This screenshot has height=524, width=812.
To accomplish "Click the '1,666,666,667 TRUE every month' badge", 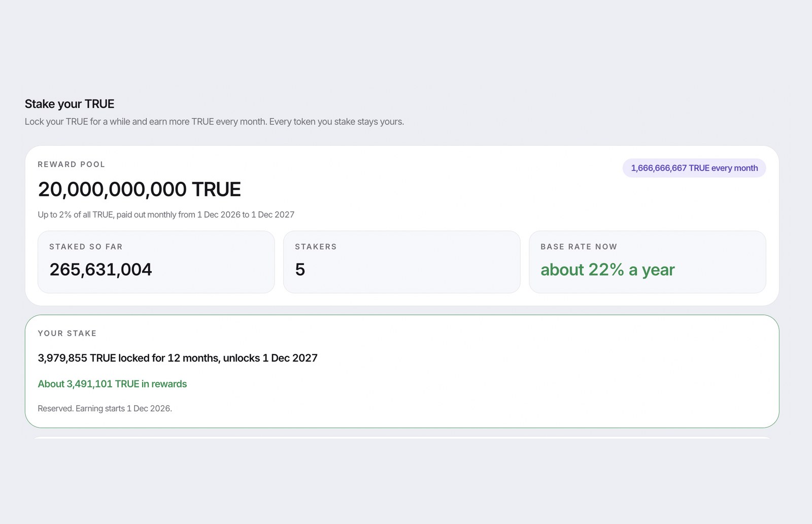I will point(694,168).
